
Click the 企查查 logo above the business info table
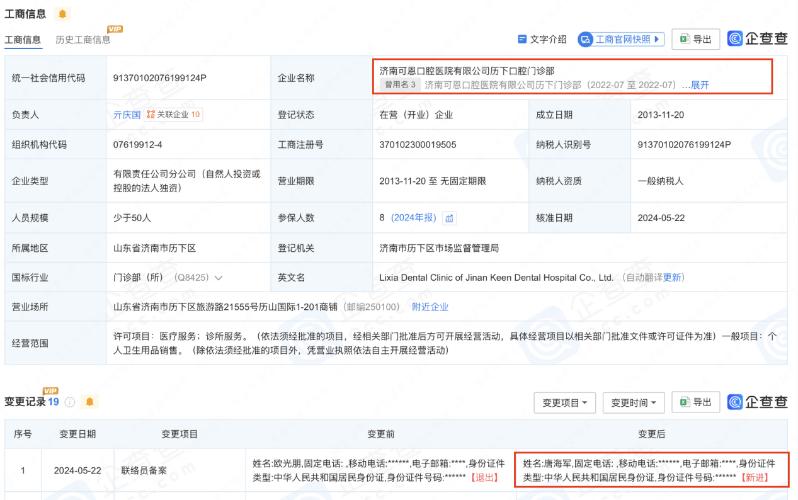757,39
